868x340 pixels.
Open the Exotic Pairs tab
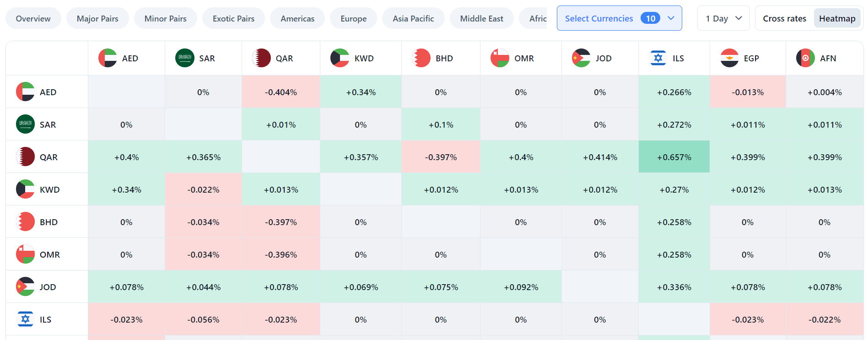click(x=233, y=18)
